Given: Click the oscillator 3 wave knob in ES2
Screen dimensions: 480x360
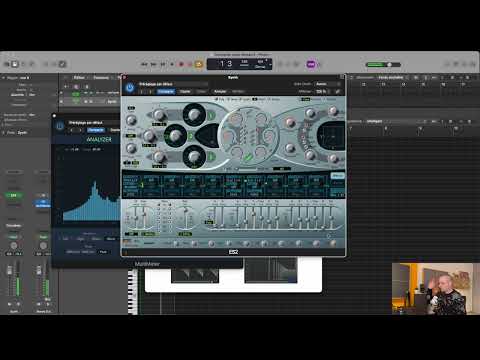Looking at the screenshot, I should click(194, 156).
